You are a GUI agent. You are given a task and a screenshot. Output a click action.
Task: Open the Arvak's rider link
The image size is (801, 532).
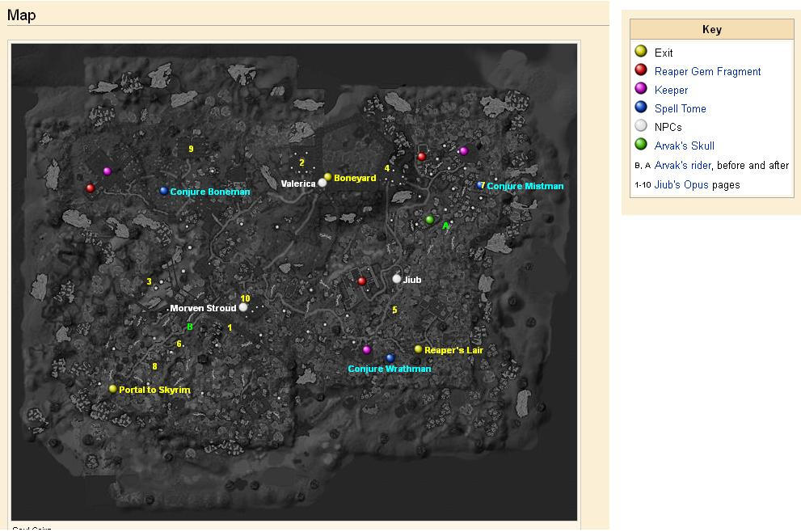682,165
